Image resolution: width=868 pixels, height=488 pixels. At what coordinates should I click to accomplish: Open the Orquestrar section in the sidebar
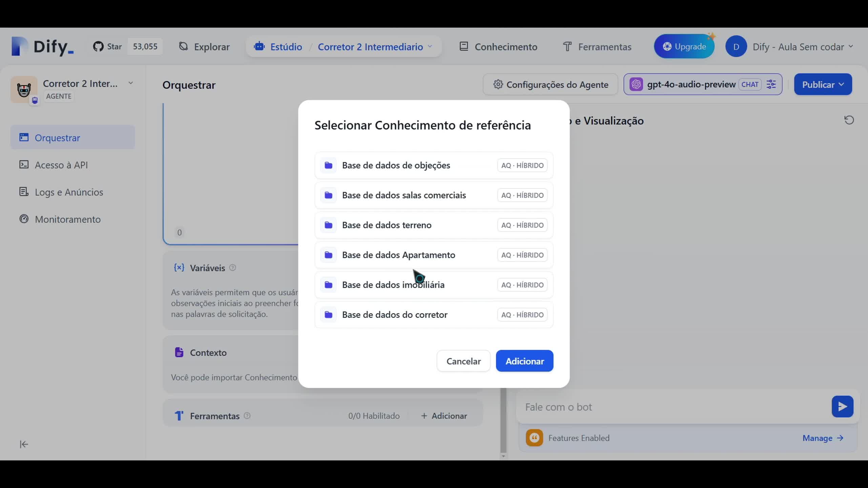(57, 137)
